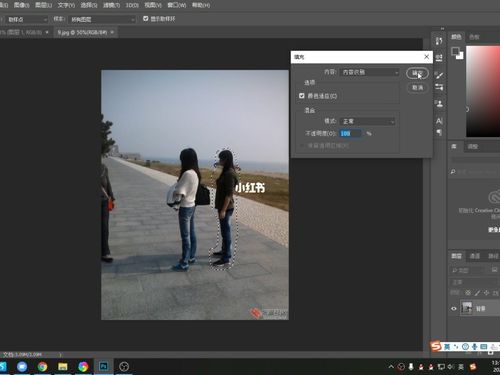500x375 pixels.
Task: Click the lock position move icon
Action: coord(487,293)
